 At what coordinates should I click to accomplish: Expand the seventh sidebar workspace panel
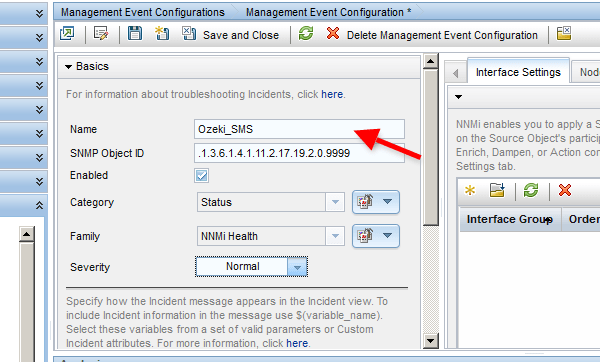click(x=39, y=157)
